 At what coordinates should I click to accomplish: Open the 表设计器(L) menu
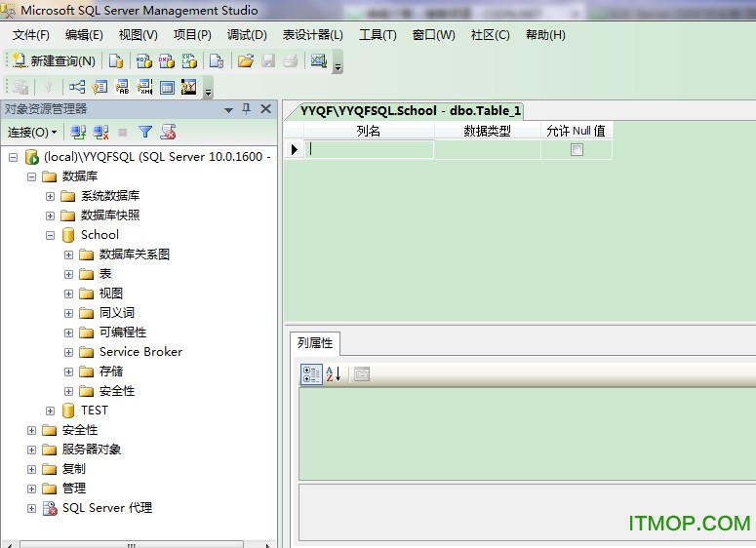pyautogui.click(x=313, y=35)
